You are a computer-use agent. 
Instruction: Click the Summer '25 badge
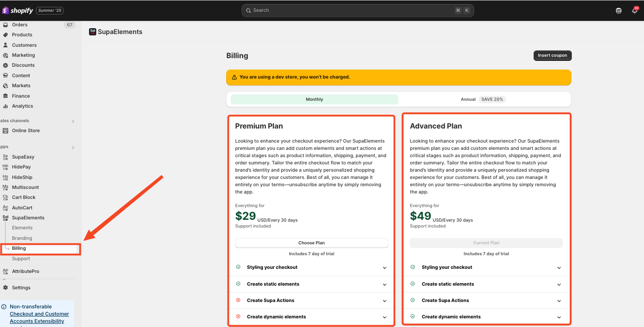click(x=50, y=10)
